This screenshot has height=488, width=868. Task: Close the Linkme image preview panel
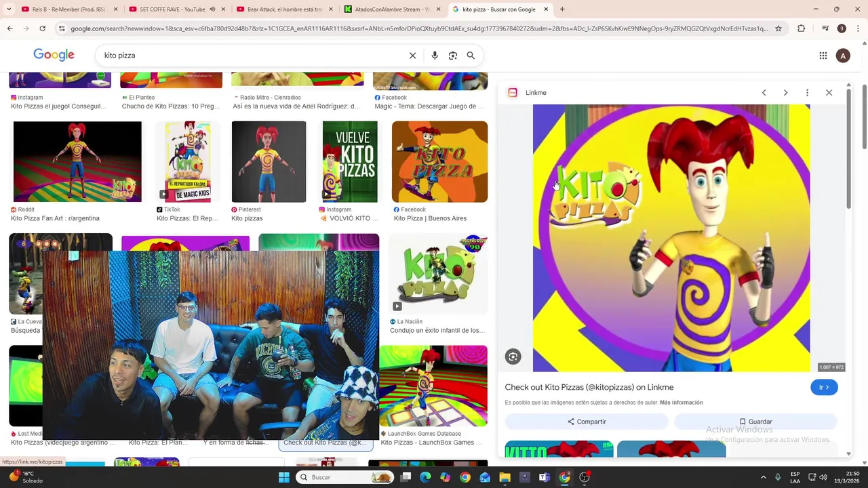(x=829, y=93)
